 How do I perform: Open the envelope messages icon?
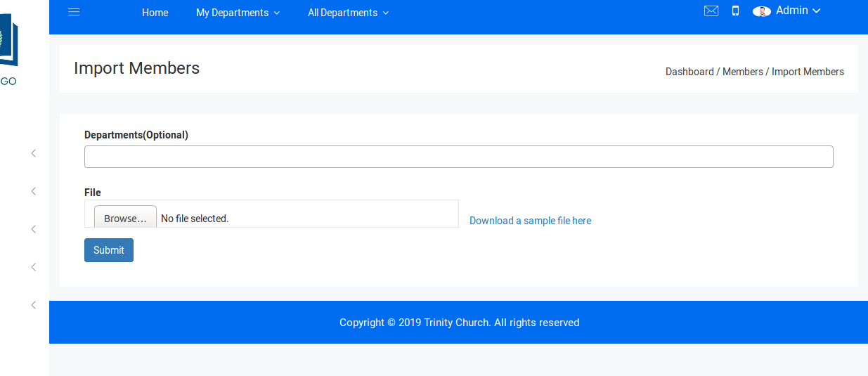point(711,11)
